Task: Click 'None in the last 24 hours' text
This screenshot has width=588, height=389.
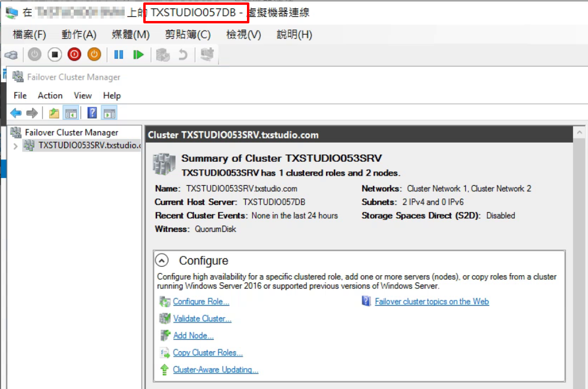Action: coord(295,216)
